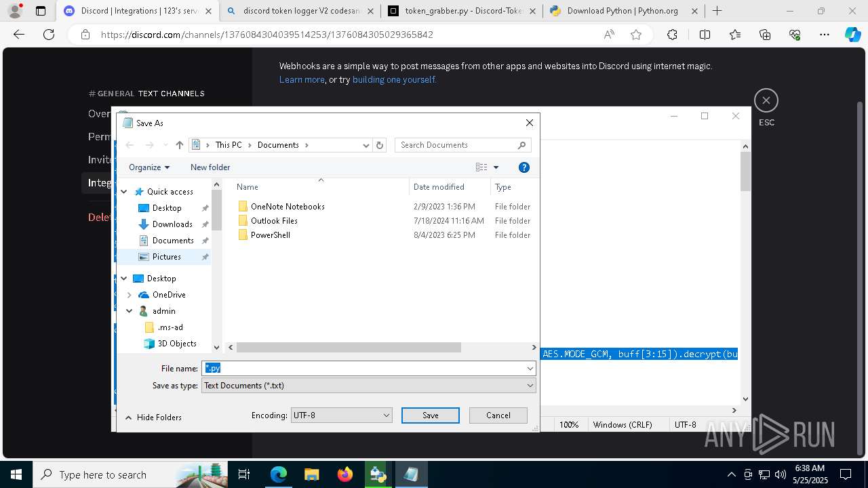Click the file list horizontal scrollbar
The height and width of the screenshot is (488, 868).
[349, 348]
